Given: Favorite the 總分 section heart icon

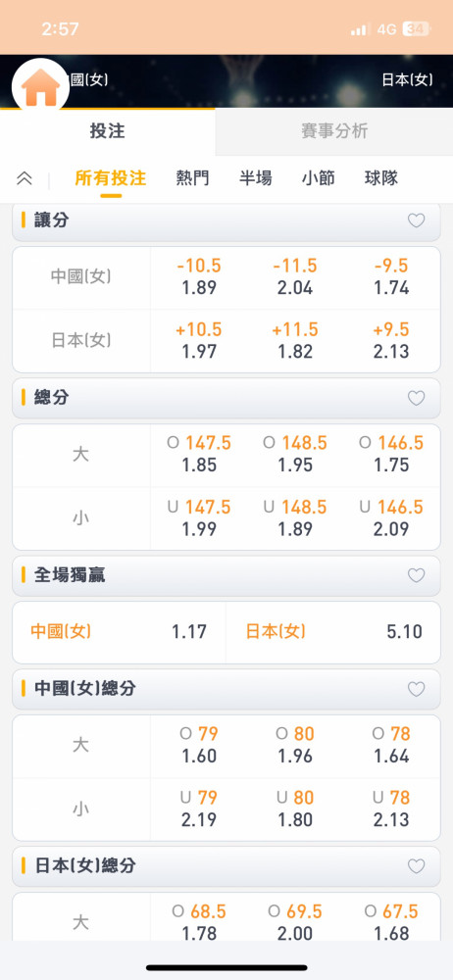Looking at the screenshot, I should tap(416, 398).
